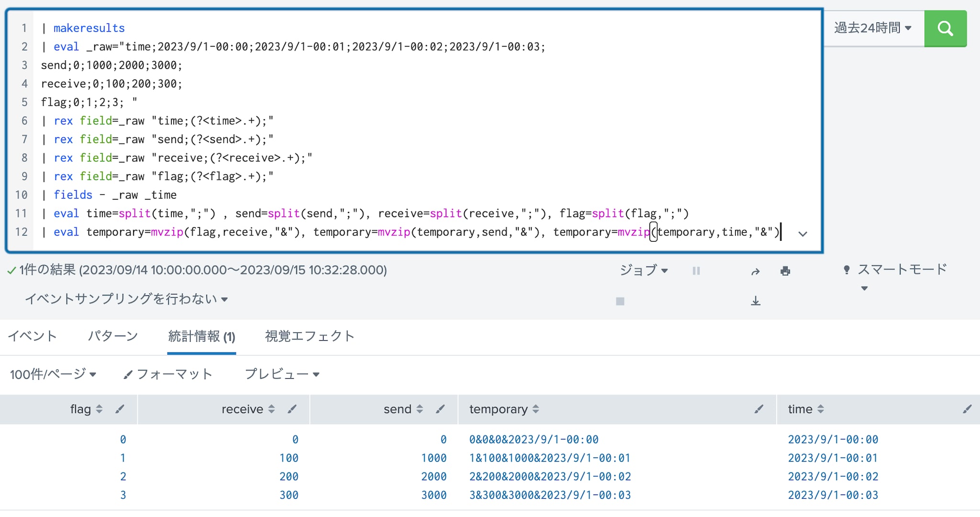980x517 pixels.
Task: Edit time column format pencil icon
Action: pyautogui.click(x=967, y=409)
